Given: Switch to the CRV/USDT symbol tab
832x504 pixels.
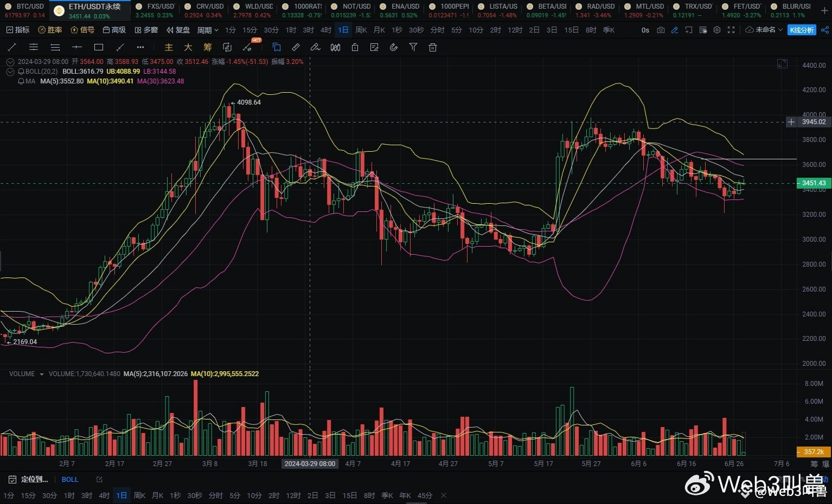Looking at the screenshot, I should [204, 10].
